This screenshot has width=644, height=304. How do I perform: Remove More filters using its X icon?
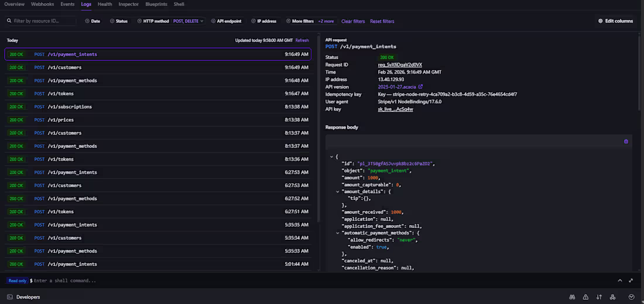tap(288, 21)
